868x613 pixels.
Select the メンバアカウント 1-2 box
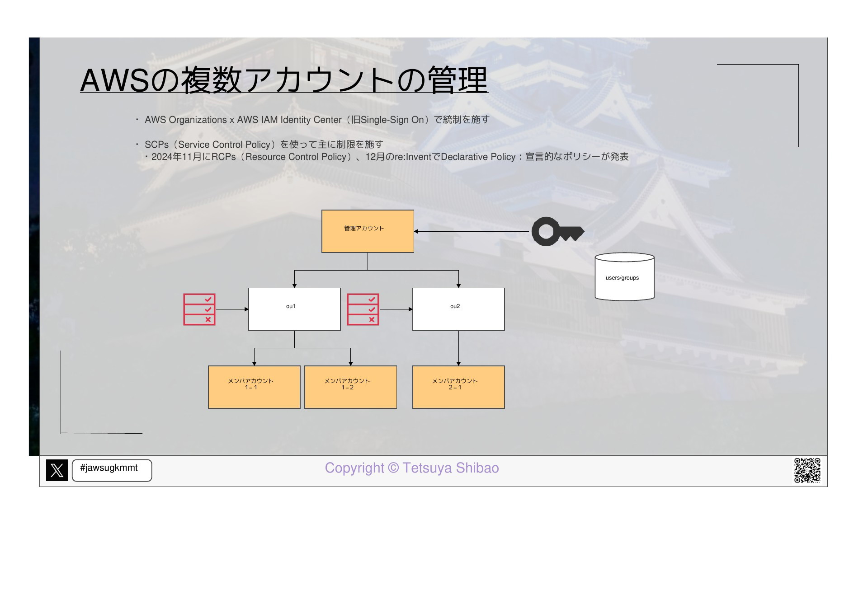[351, 387]
